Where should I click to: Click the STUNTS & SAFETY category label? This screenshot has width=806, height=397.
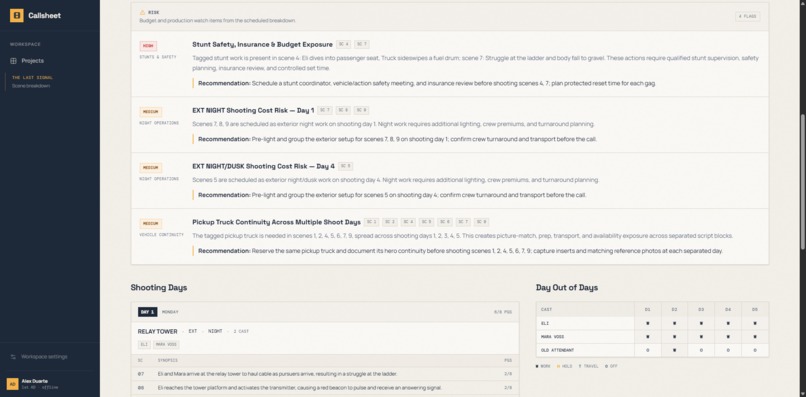pos(158,57)
